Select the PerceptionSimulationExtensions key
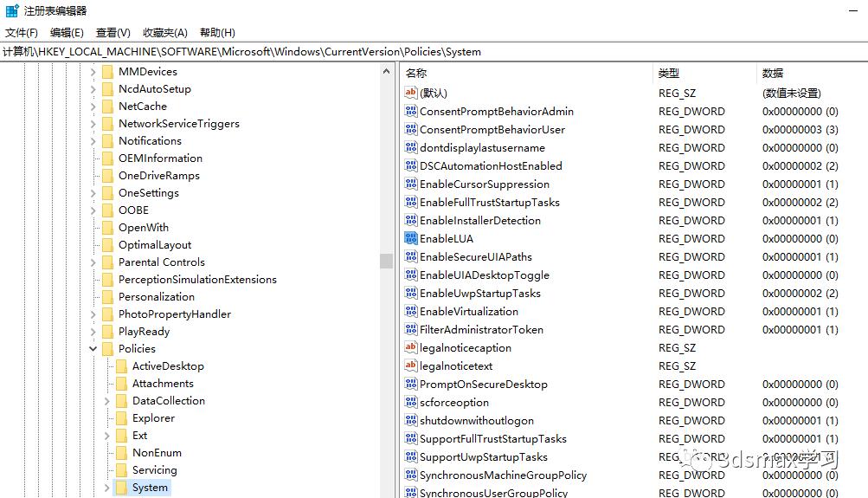Screen dimensions: 868x498 click(x=197, y=280)
